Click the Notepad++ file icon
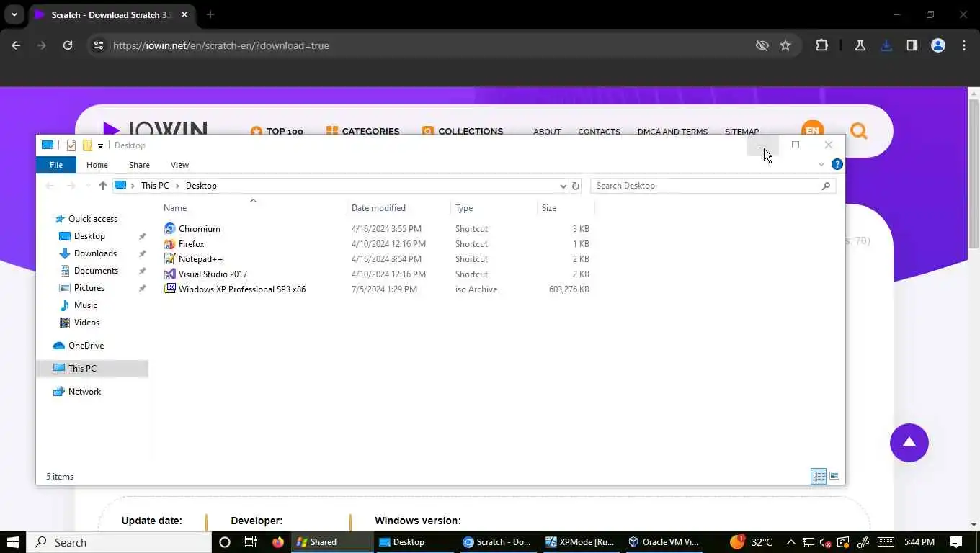Image resolution: width=980 pixels, height=553 pixels. pyautogui.click(x=170, y=259)
